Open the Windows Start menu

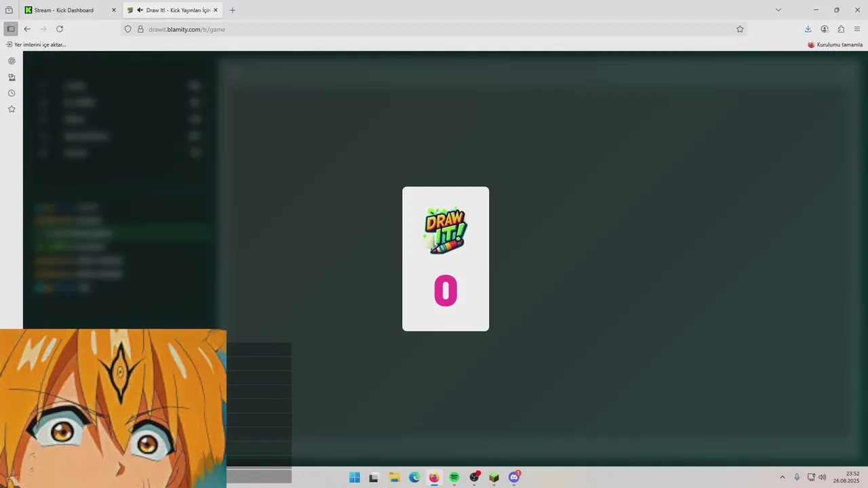pos(355,477)
